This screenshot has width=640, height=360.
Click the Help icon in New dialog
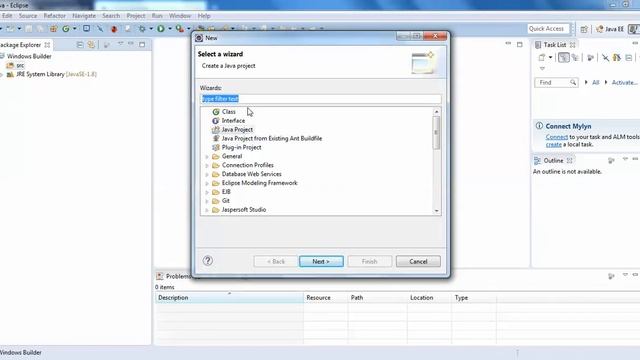(208, 260)
